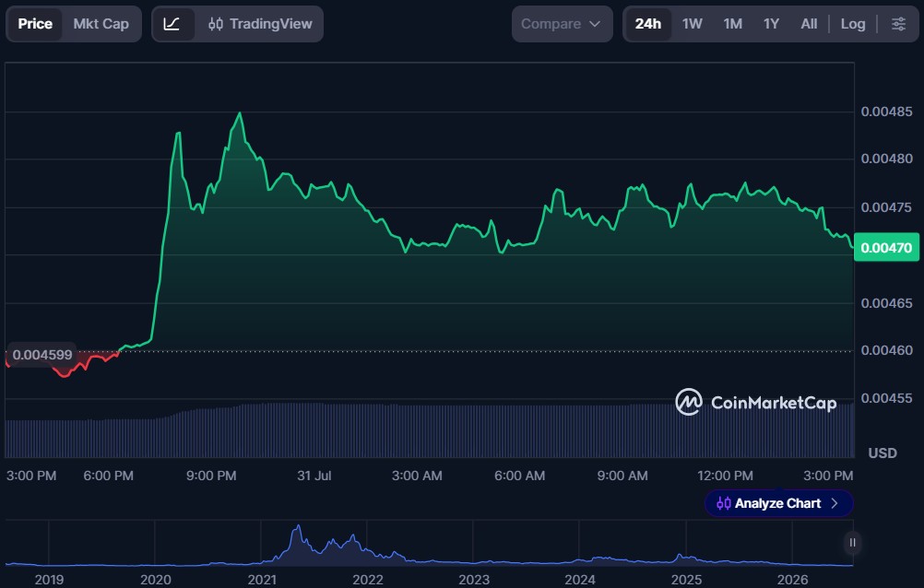Click the 0.00455 axis label
This screenshot has width=924, height=588.
pyautogui.click(x=886, y=398)
